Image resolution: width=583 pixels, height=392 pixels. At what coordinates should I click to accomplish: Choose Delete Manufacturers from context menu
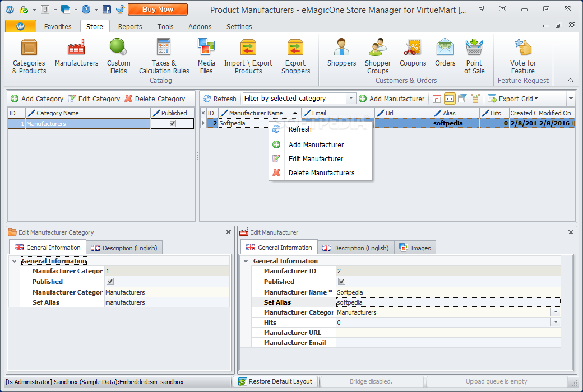[x=321, y=173]
